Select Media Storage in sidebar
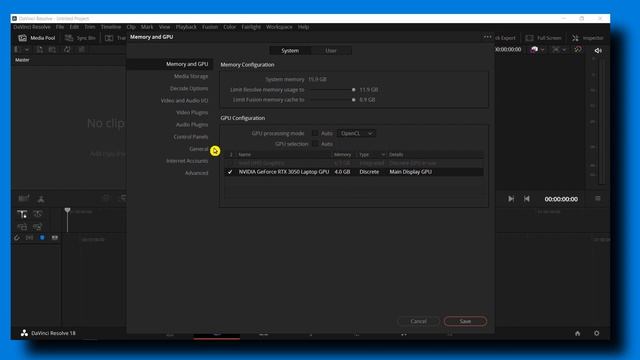 tap(191, 76)
